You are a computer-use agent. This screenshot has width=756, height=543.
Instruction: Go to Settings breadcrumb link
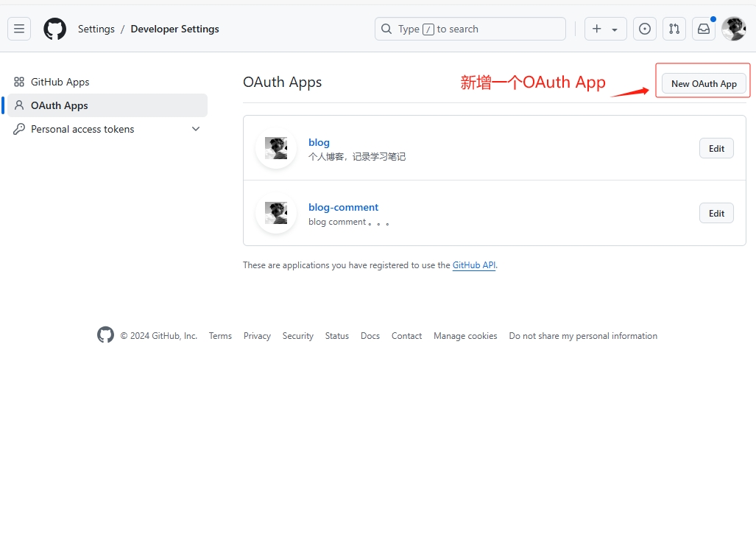(96, 29)
